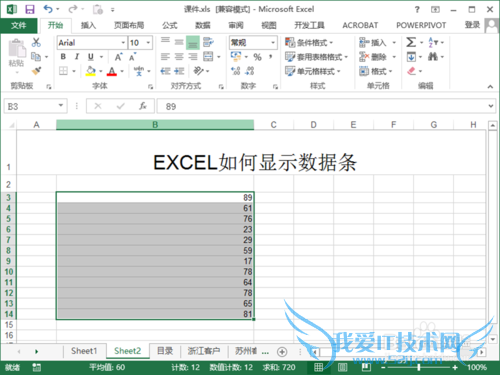Add a new sheet with plus button
This screenshot has height=375, width=500.
tap(282, 352)
